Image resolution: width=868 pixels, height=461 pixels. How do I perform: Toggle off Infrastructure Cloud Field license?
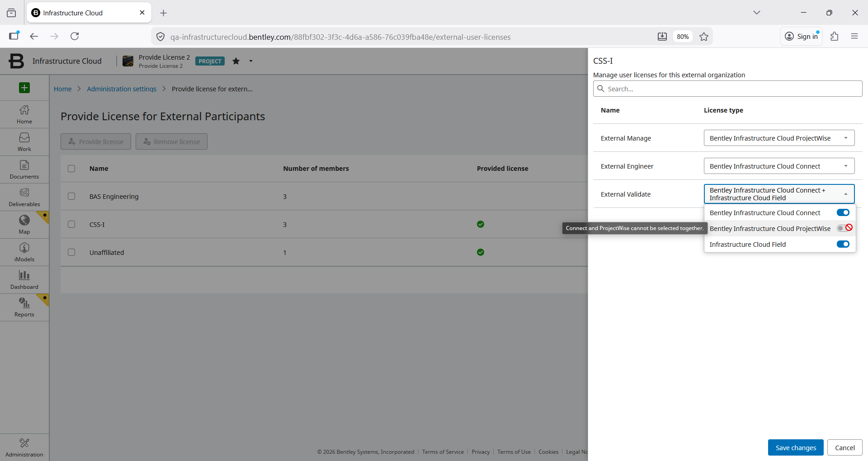click(843, 245)
